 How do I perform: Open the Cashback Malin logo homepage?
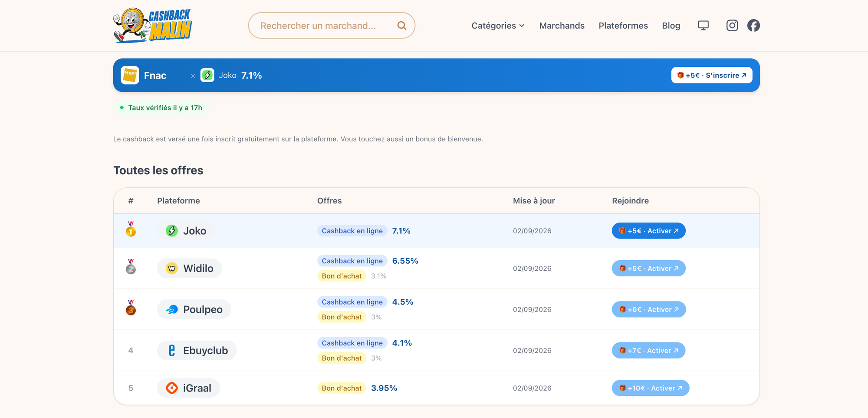(x=152, y=25)
